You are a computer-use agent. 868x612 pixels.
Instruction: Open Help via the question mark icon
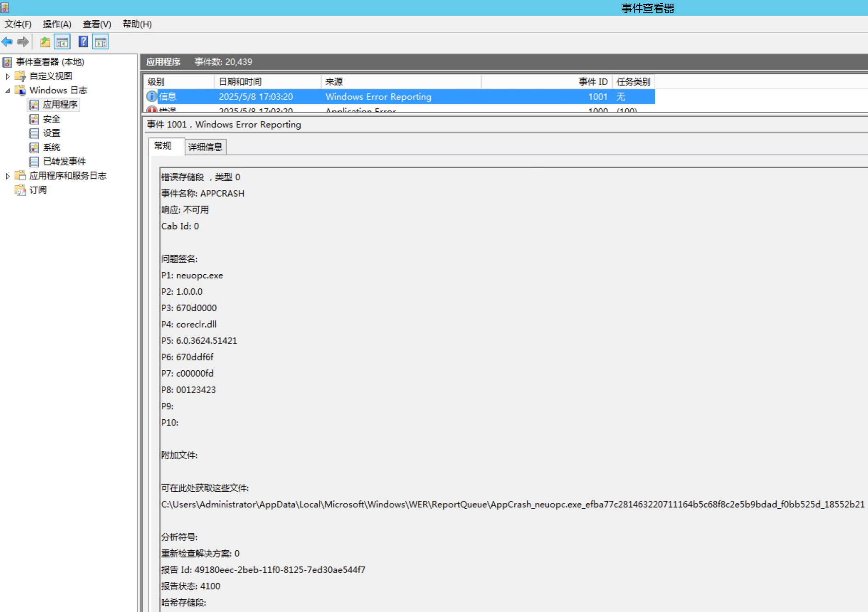(83, 41)
